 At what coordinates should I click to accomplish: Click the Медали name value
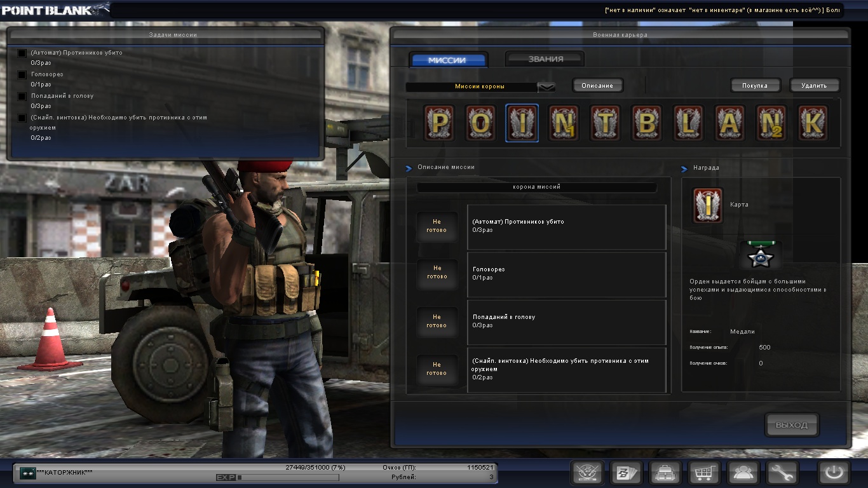coord(742,332)
